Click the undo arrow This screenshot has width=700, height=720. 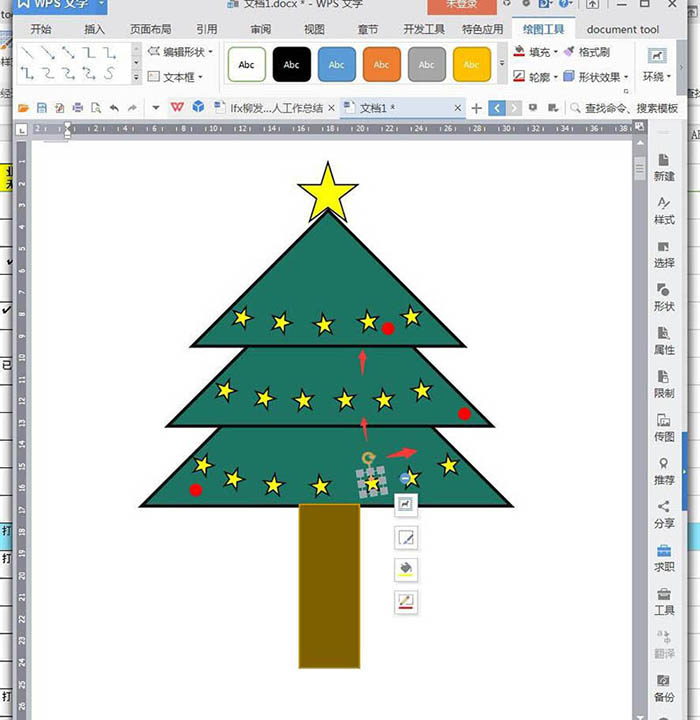pyautogui.click(x=114, y=108)
